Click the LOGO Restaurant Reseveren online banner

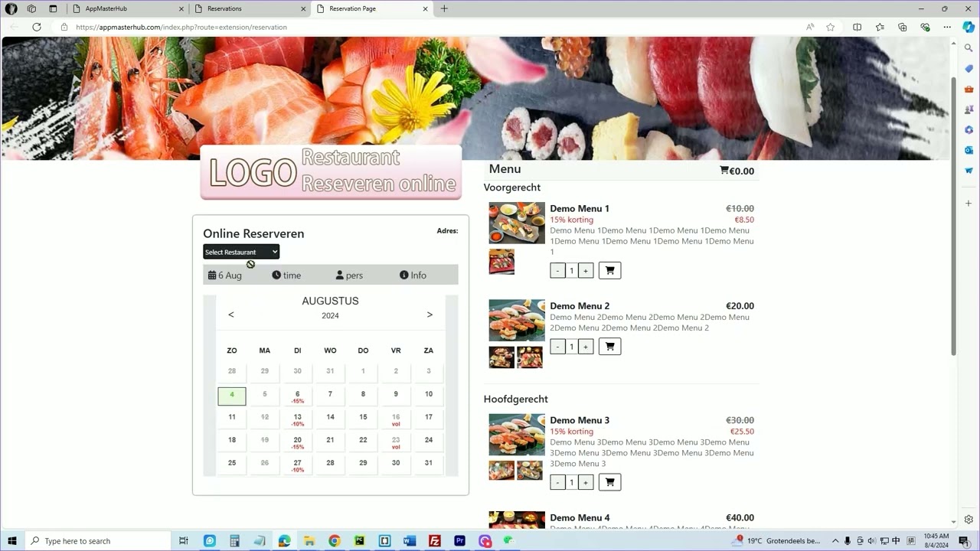click(331, 172)
